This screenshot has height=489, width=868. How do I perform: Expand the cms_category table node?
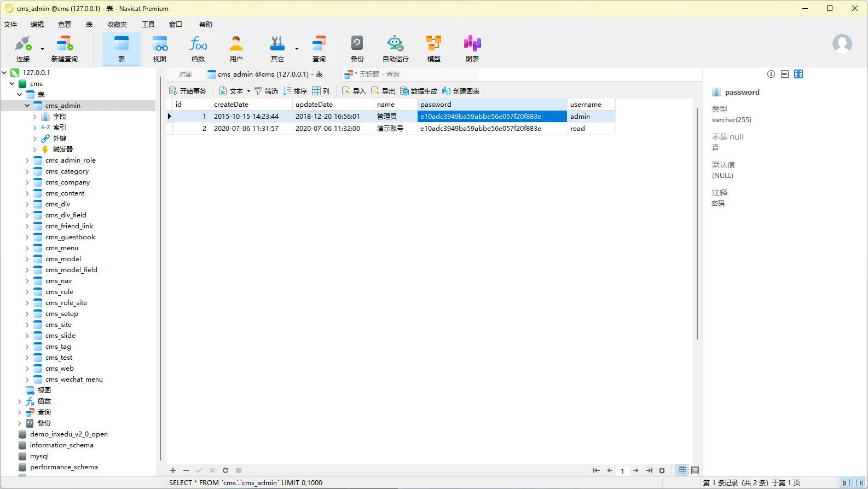point(27,171)
